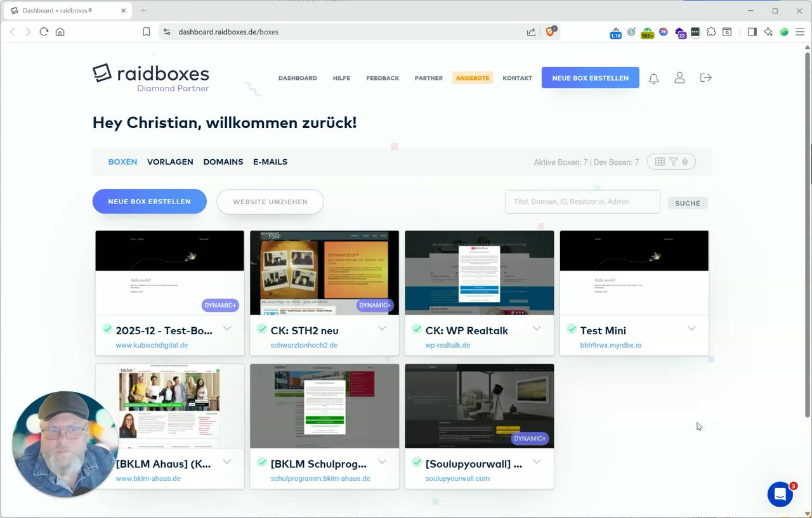Expand options chevron for CK: STH2 neu
Viewport: 812px width, 518px height.
pos(382,328)
